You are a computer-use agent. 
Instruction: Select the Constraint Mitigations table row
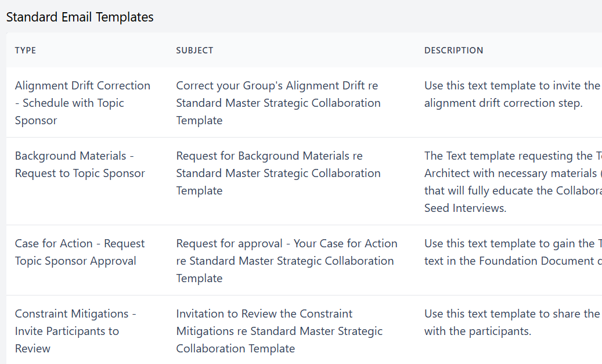304,330
